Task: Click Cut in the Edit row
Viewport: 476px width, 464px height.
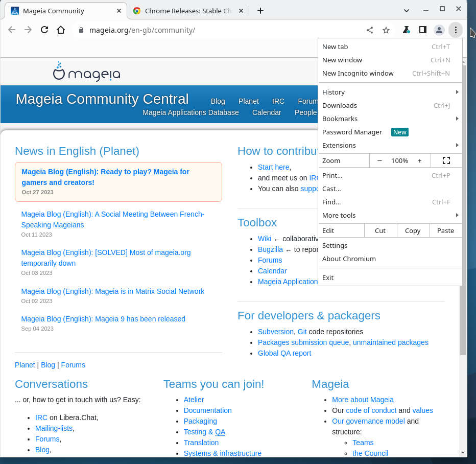Action: coord(380,231)
